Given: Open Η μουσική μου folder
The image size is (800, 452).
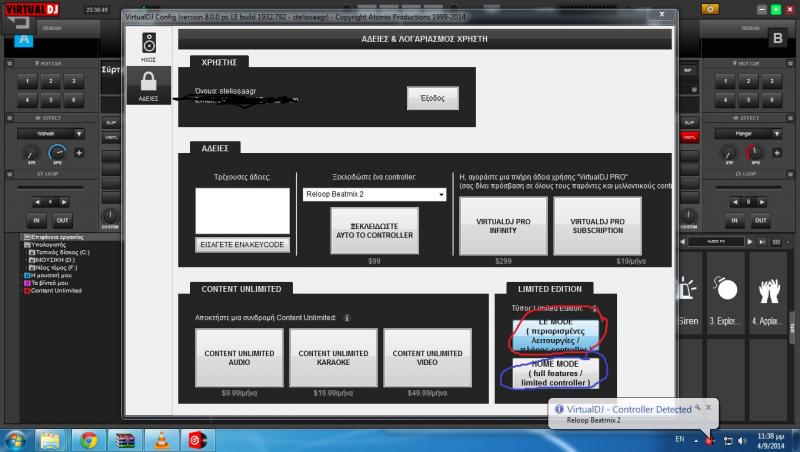Looking at the screenshot, I should pos(48,275).
